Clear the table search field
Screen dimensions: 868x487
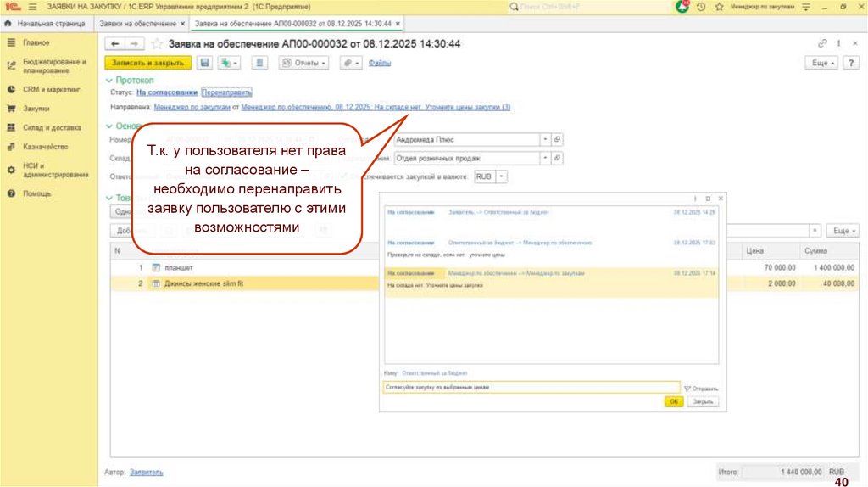[815, 231]
